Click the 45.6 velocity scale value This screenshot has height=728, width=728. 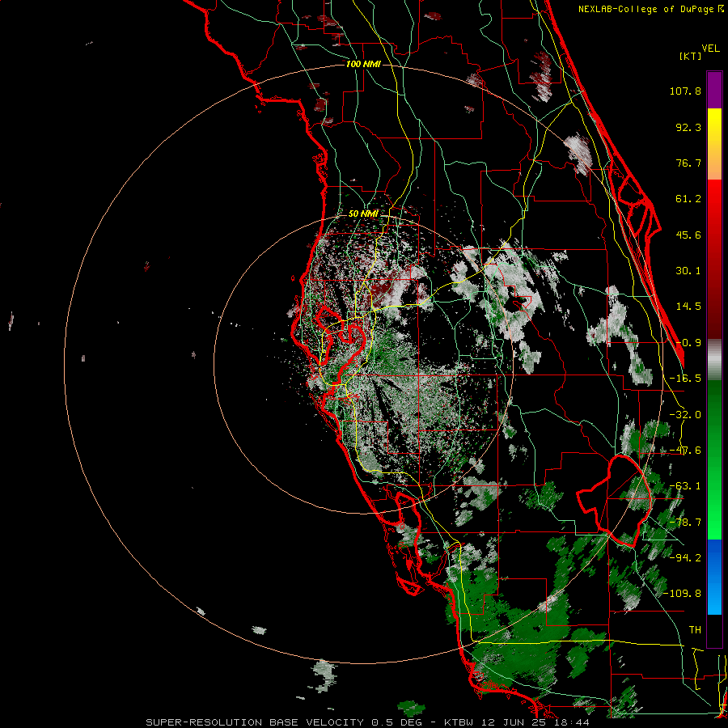[x=688, y=235]
